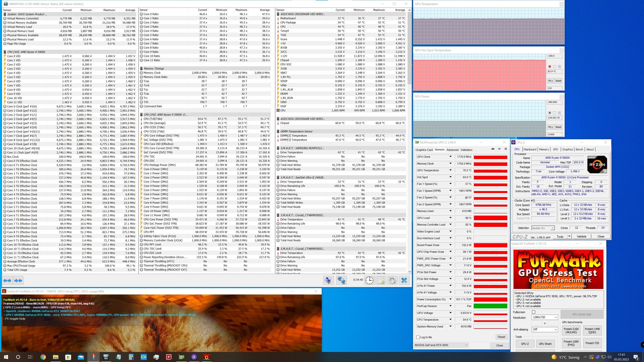Image resolution: width=644 pixels, height=362 pixels.
Task: Click GPU-Z refresh icon
Action: [x=499, y=149]
